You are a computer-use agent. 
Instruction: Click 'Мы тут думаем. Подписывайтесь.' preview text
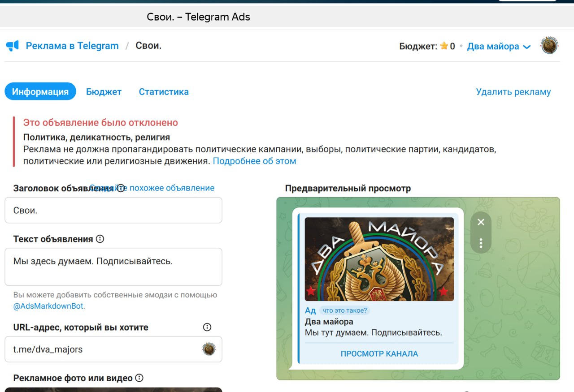[374, 332]
